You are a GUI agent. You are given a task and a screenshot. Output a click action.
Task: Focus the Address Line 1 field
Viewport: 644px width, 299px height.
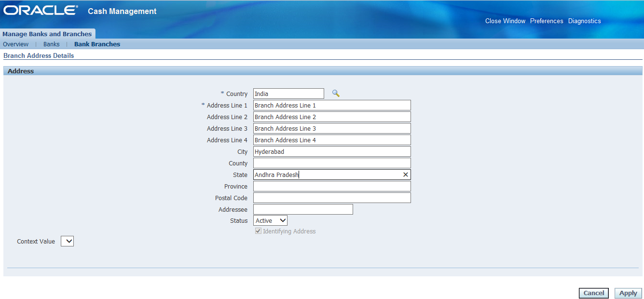pos(332,105)
